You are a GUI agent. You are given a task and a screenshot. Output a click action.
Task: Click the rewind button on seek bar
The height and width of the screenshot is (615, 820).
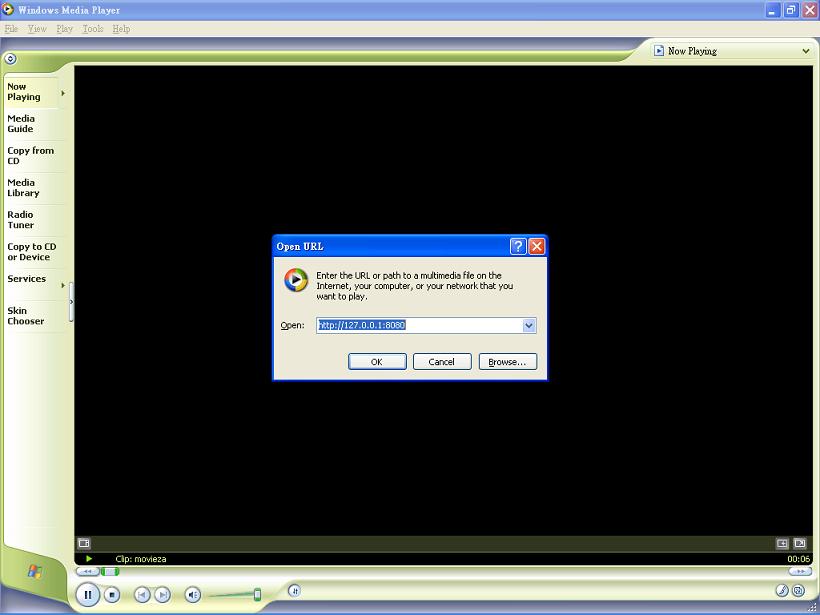coord(87,571)
